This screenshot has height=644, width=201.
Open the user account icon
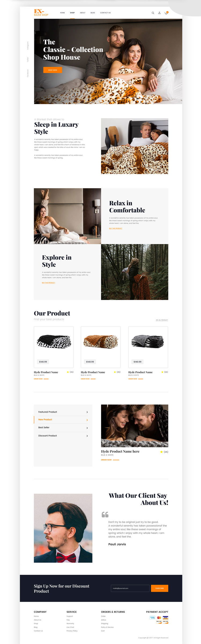[x=159, y=13]
